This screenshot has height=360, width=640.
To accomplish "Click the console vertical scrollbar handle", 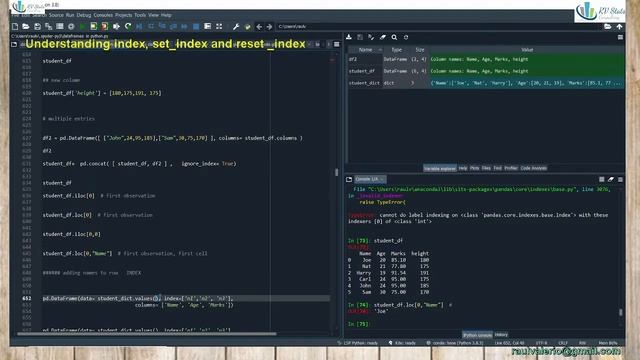I will coord(620,312).
